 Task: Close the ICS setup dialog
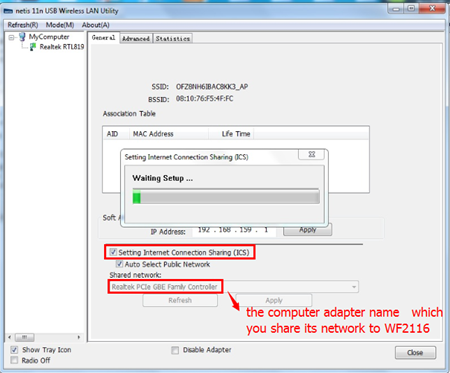312,154
